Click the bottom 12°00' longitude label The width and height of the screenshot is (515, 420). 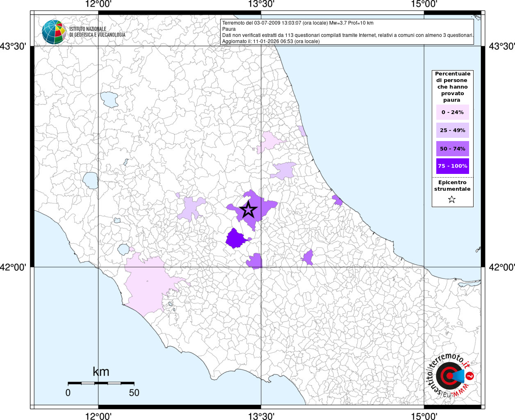98,416
